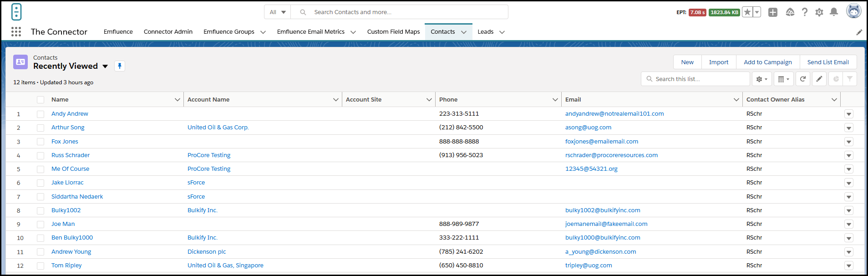Image resolution: width=868 pixels, height=276 pixels.
Task: Click Send List Email button
Action: [828, 62]
